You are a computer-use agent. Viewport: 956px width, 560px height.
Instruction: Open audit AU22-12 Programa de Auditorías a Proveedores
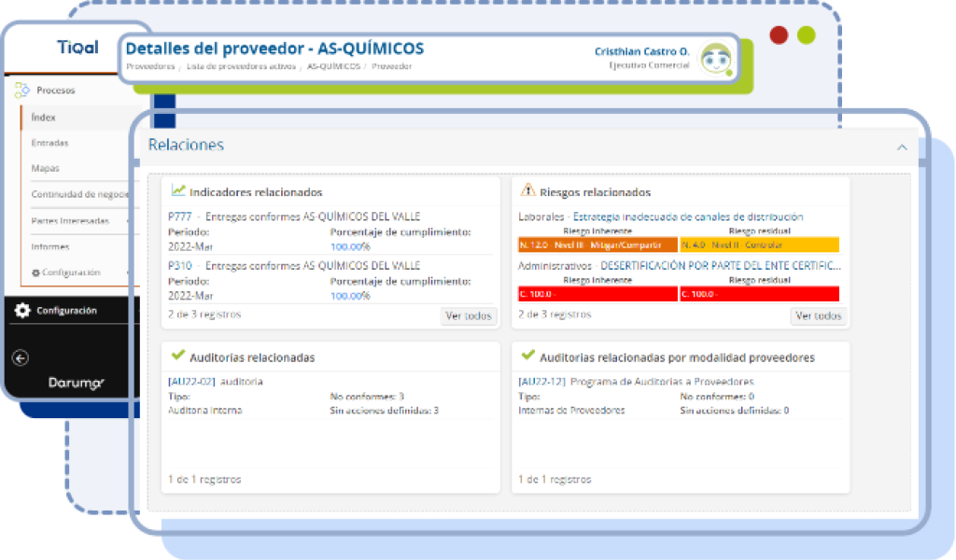(x=636, y=382)
